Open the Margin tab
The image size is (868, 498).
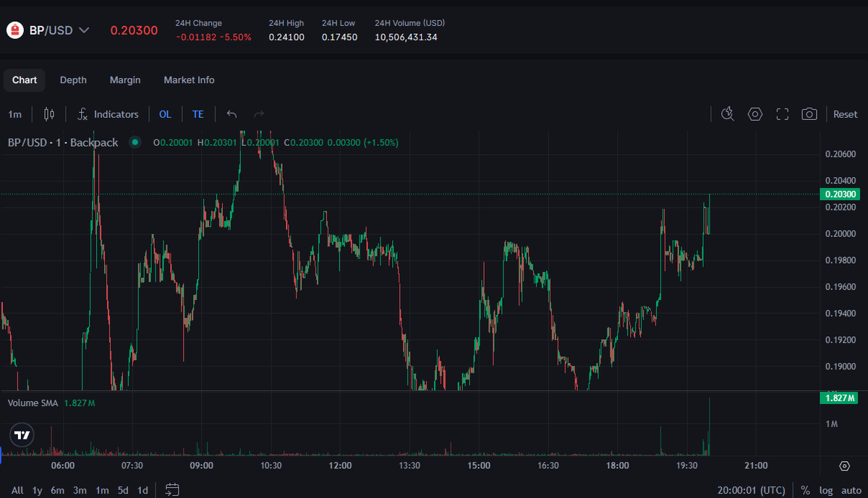(125, 80)
